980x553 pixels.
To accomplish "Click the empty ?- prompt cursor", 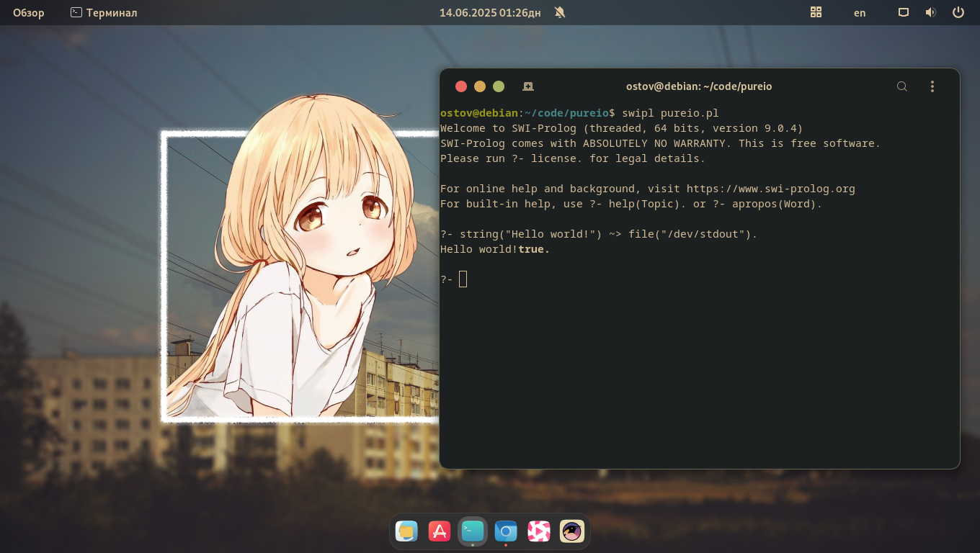I will (463, 279).
